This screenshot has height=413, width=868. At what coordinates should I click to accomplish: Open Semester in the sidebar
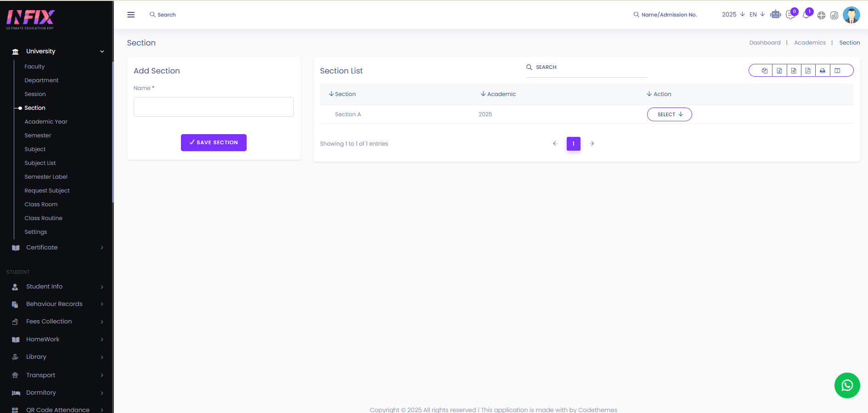coord(38,136)
